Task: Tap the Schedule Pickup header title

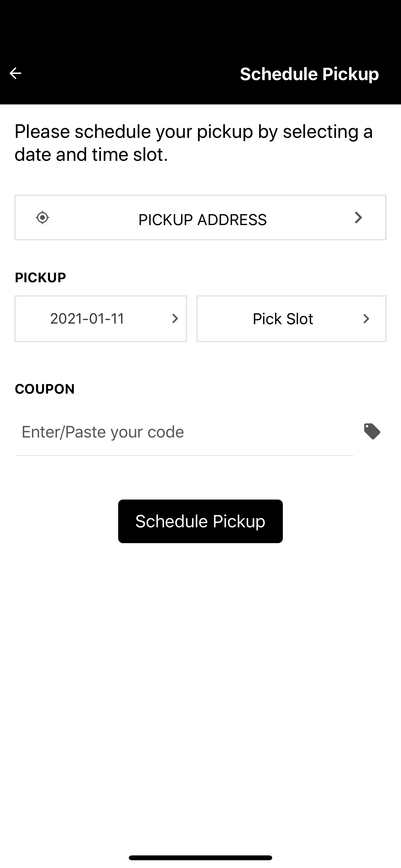Action: [x=309, y=74]
